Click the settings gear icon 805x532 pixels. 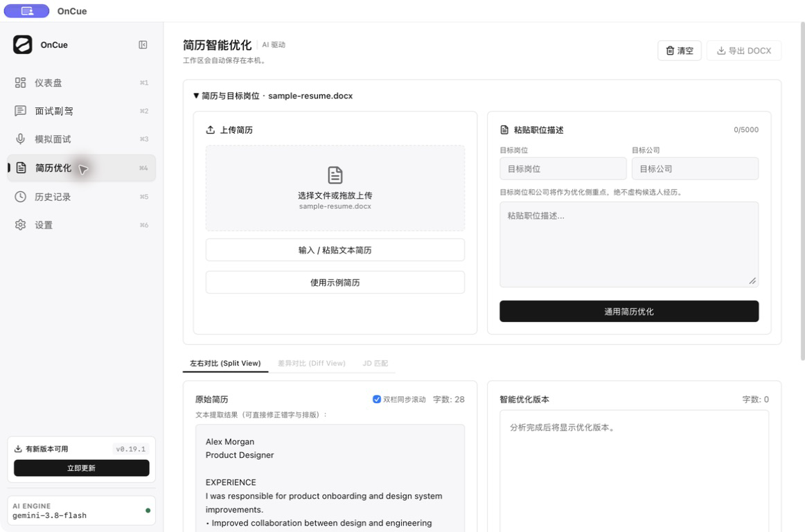pyautogui.click(x=21, y=225)
